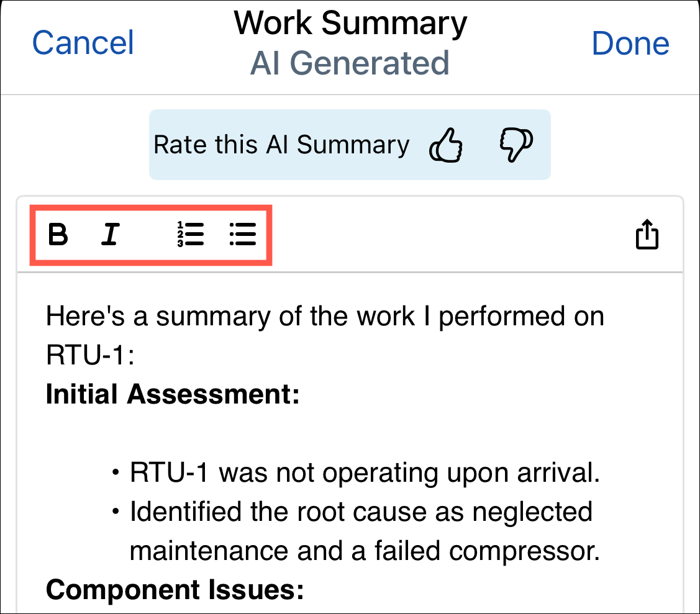The height and width of the screenshot is (614, 700).
Task: Toggle italic formatting
Action: point(111,234)
